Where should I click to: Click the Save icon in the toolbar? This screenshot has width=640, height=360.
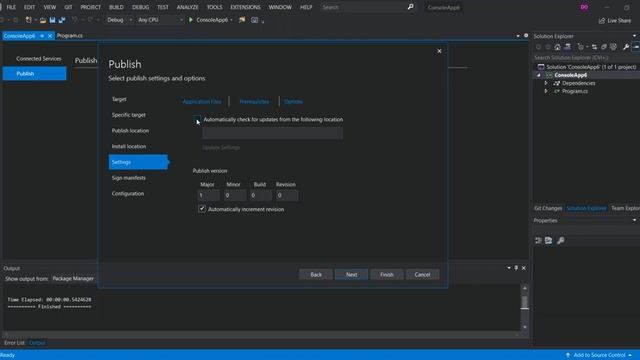(52, 20)
